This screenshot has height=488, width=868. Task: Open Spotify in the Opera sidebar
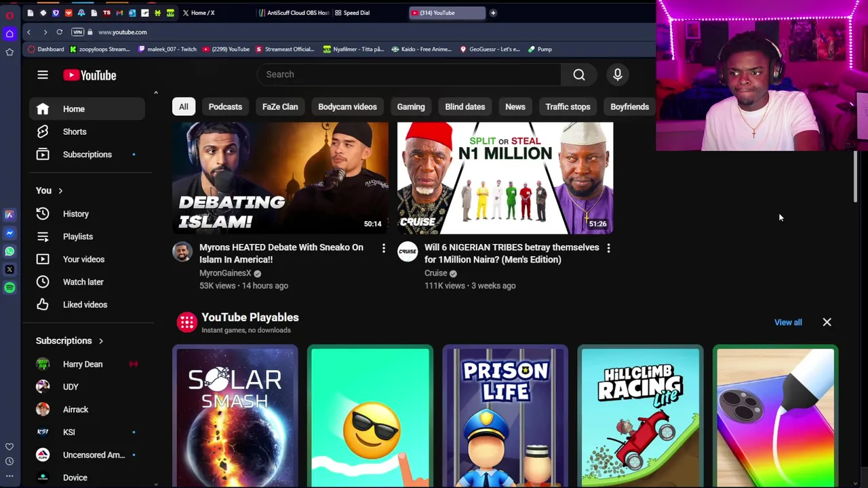pyautogui.click(x=9, y=288)
